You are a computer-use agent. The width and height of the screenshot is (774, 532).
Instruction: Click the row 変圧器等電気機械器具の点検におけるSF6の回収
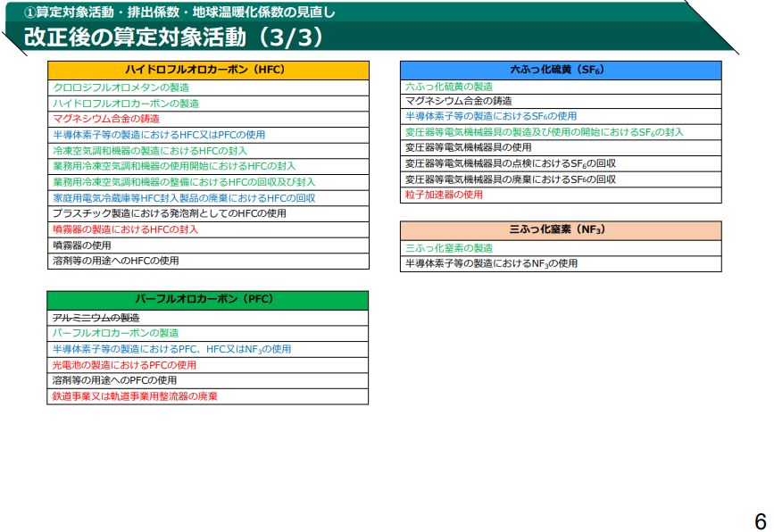click(561, 164)
